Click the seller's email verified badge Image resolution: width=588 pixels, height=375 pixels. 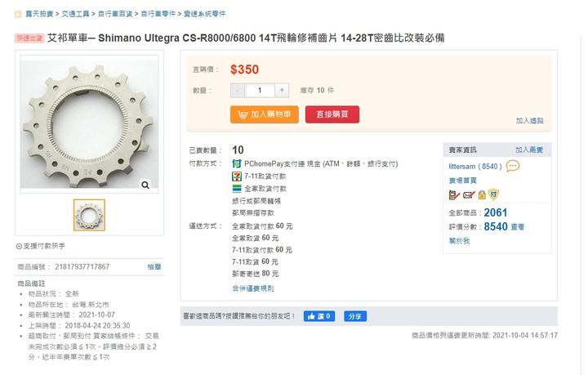[x=469, y=194]
